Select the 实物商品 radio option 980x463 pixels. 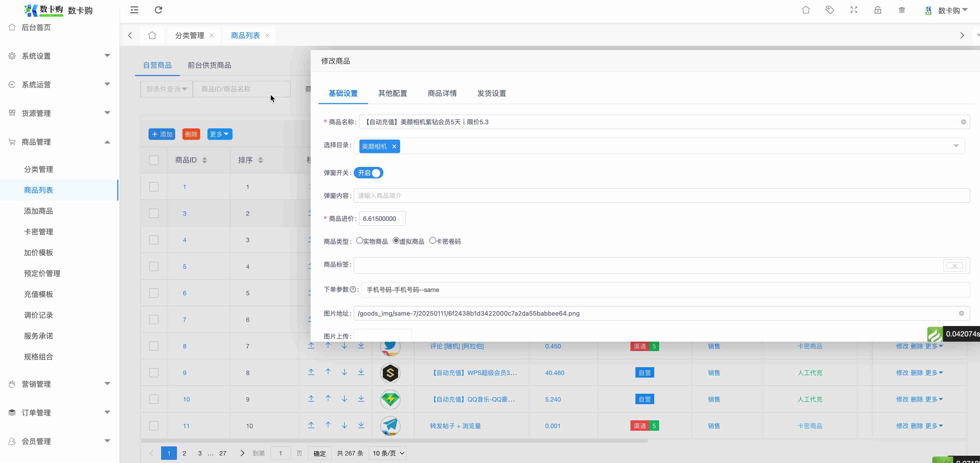click(x=359, y=241)
